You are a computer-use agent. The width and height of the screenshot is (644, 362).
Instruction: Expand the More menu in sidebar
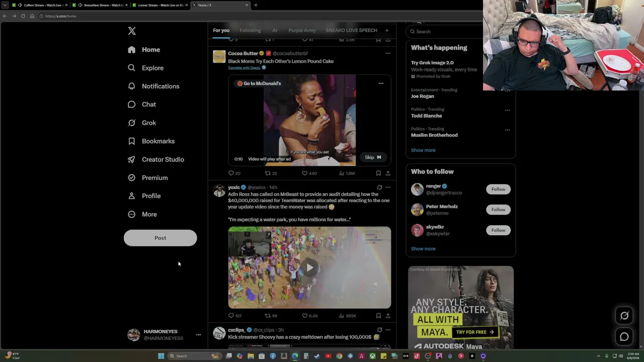click(x=142, y=214)
